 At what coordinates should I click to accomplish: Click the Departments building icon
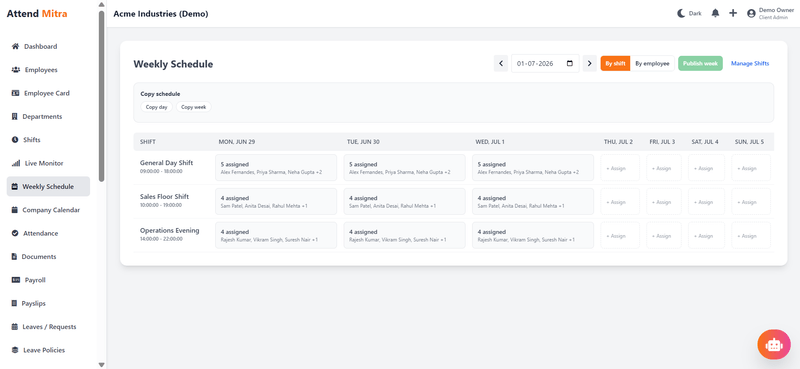tap(14, 116)
